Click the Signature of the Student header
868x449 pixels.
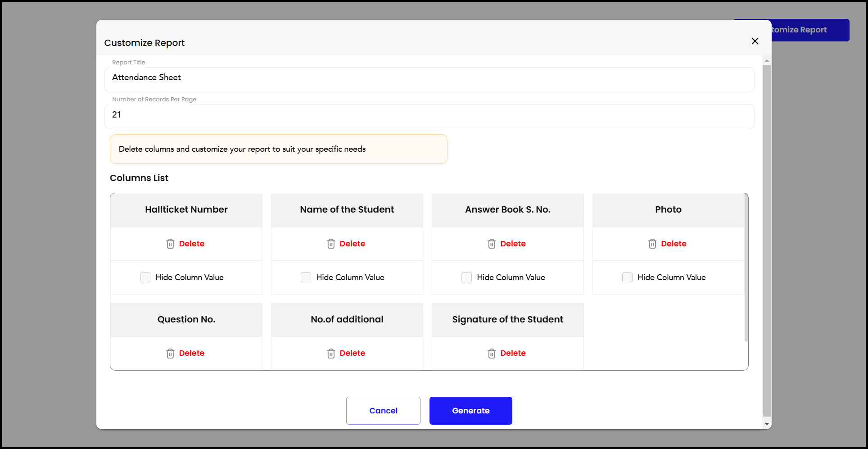508,320
